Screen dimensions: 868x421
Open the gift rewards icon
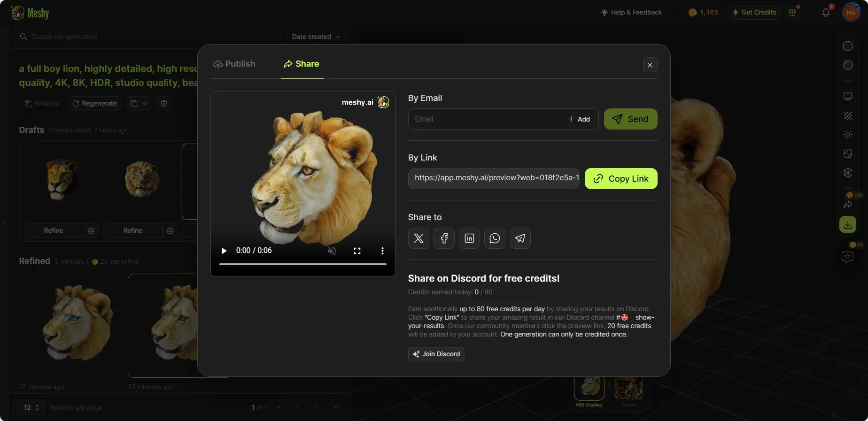pos(792,13)
